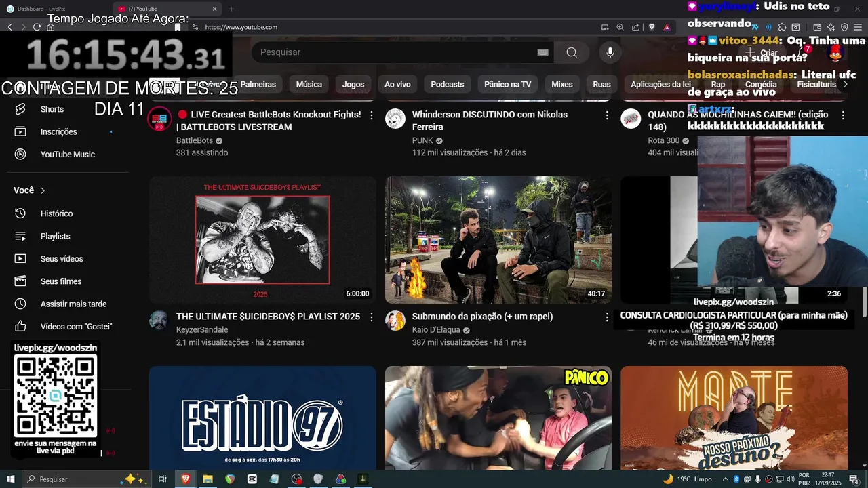868x488 pixels.
Task: Select the Ruas category chip
Action: click(x=601, y=84)
